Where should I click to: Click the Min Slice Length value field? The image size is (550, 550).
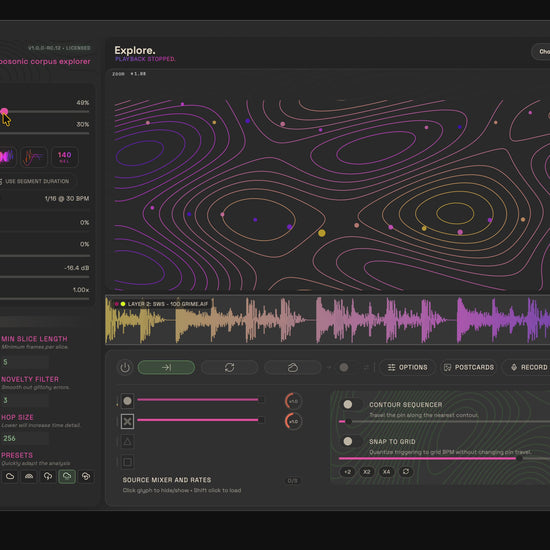click(x=24, y=362)
